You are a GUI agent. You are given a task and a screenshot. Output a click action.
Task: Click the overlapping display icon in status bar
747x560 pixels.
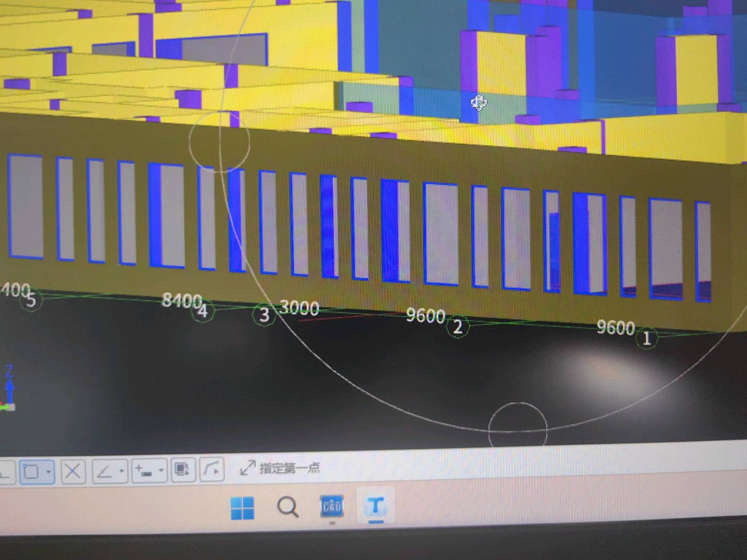pos(183,469)
